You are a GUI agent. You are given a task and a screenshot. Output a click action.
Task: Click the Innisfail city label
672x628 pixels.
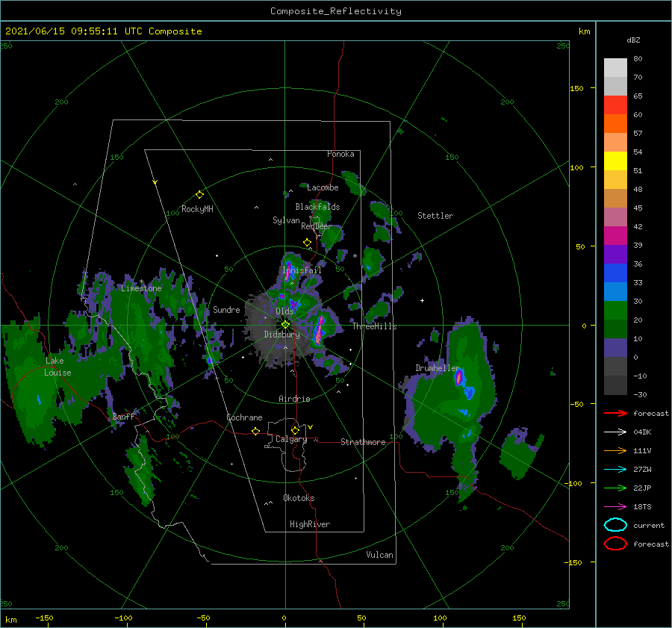click(x=302, y=270)
